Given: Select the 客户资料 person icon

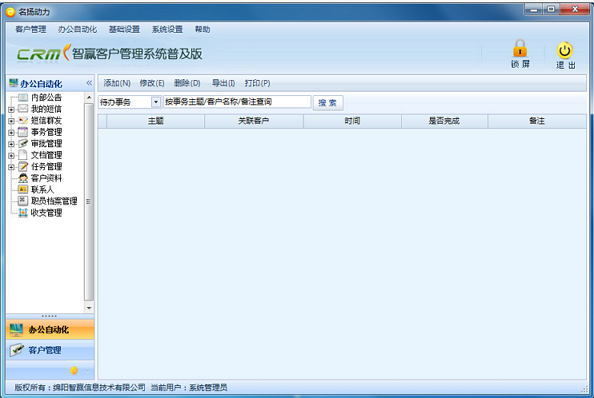Looking at the screenshot, I should (x=23, y=178).
